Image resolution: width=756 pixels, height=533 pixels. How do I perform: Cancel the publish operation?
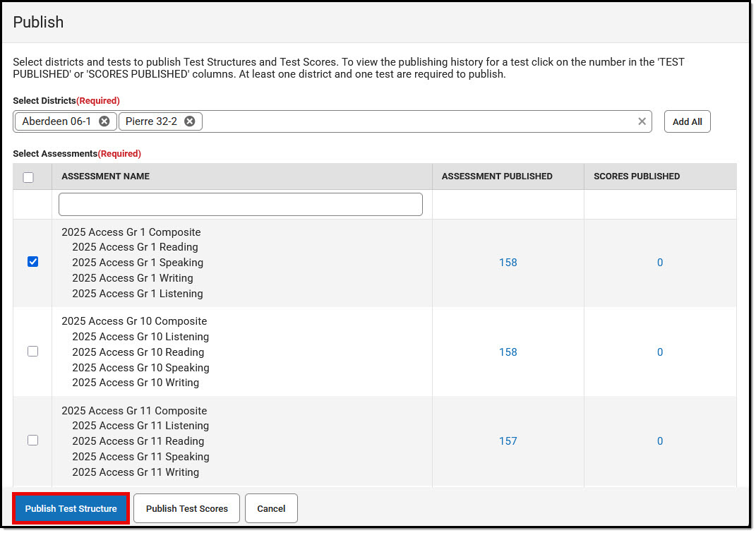pos(271,508)
